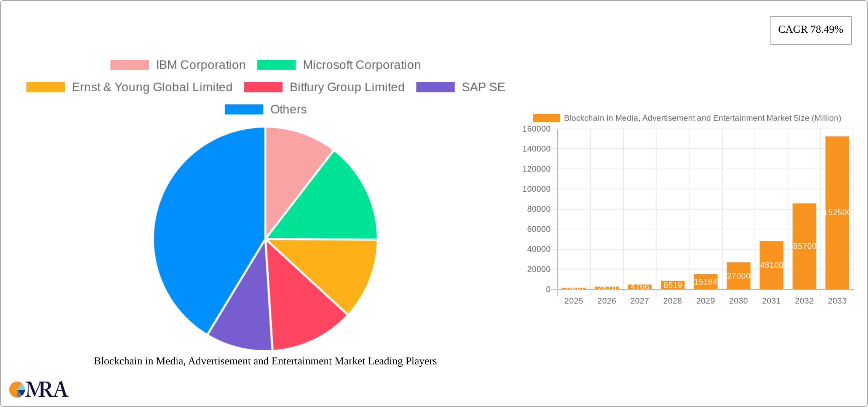
Task: Click the 2031 x-axis label
Action: pyautogui.click(x=771, y=301)
